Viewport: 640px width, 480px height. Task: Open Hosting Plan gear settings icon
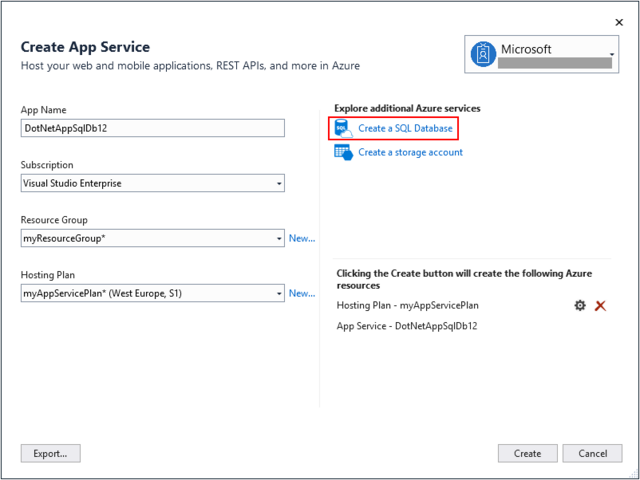pyautogui.click(x=580, y=305)
